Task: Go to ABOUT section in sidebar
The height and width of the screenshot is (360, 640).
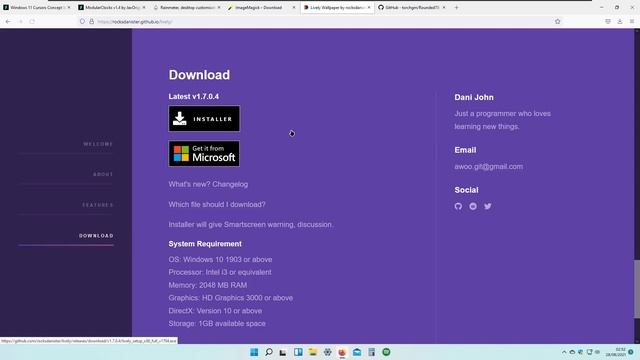Action: click(x=103, y=174)
